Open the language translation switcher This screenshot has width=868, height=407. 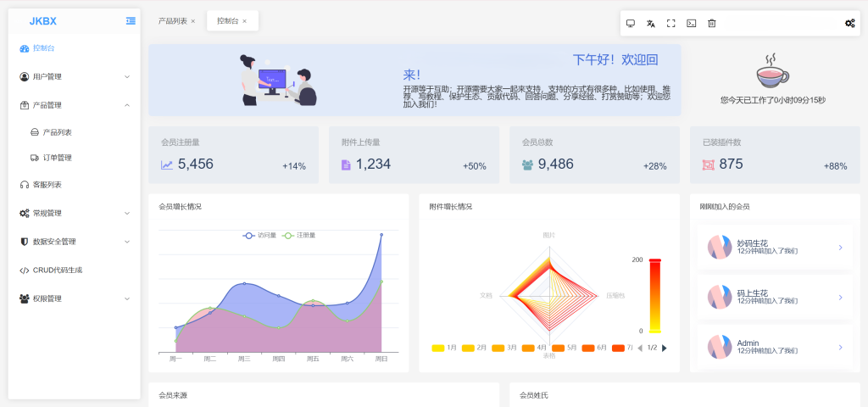click(x=650, y=23)
